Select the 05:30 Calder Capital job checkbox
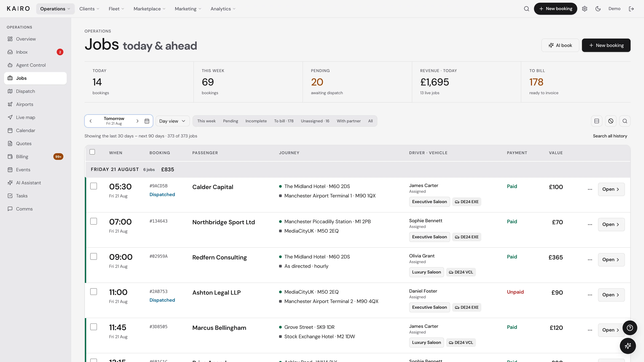 94,186
